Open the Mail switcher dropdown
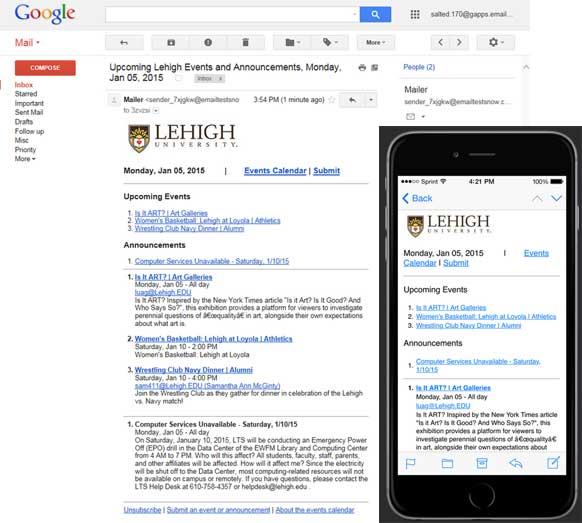 point(27,43)
